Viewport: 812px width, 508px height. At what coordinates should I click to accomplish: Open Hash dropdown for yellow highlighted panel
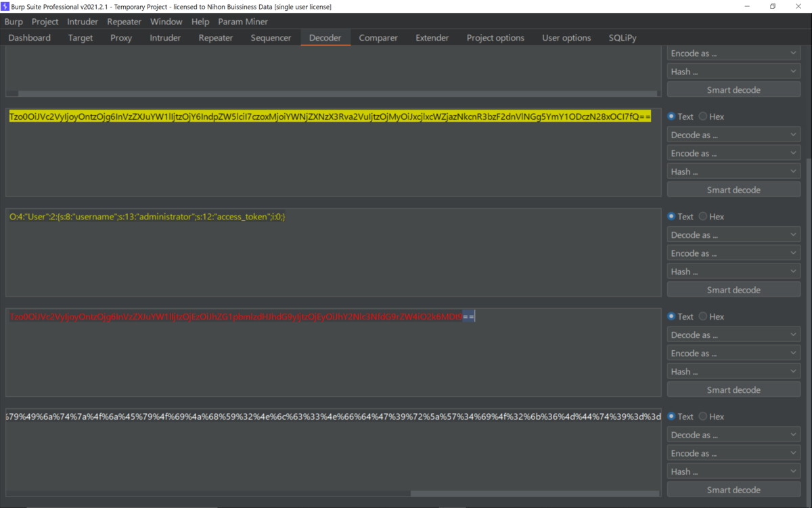pyautogui.click(x=734, y=171)
